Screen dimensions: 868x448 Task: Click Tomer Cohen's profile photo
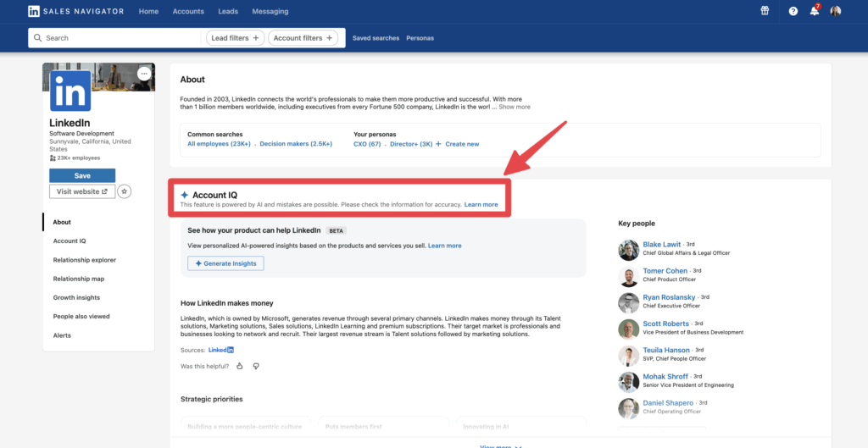pyautogui.click(x=628, y=277)
